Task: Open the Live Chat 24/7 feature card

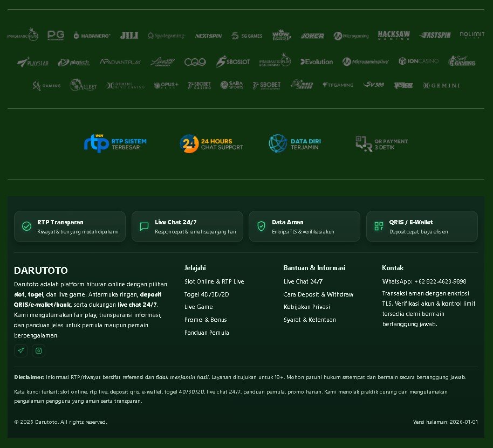Action: [x=187, y=226]
